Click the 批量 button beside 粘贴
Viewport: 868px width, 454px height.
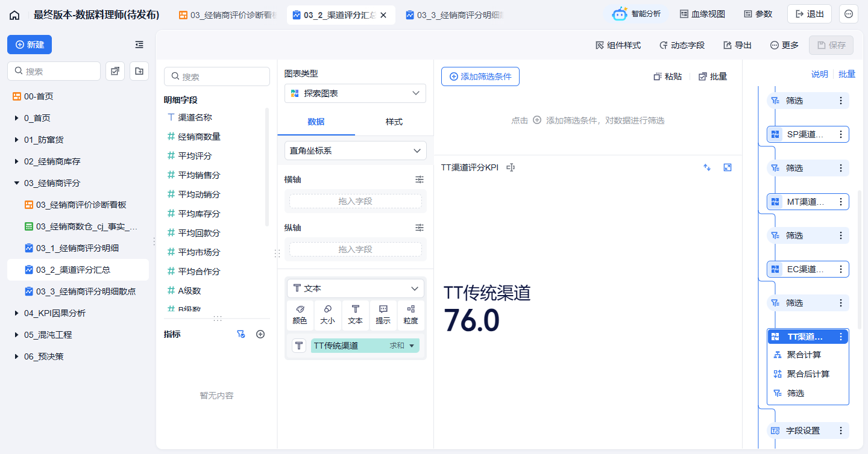pos(712,76)
